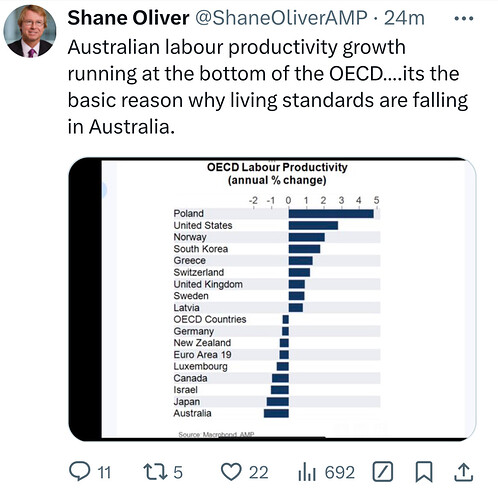Image resolution: width=498 pixels, height=500 pixels.
Task: Click the reply speech bubble icon
Action: click(80, 471)
